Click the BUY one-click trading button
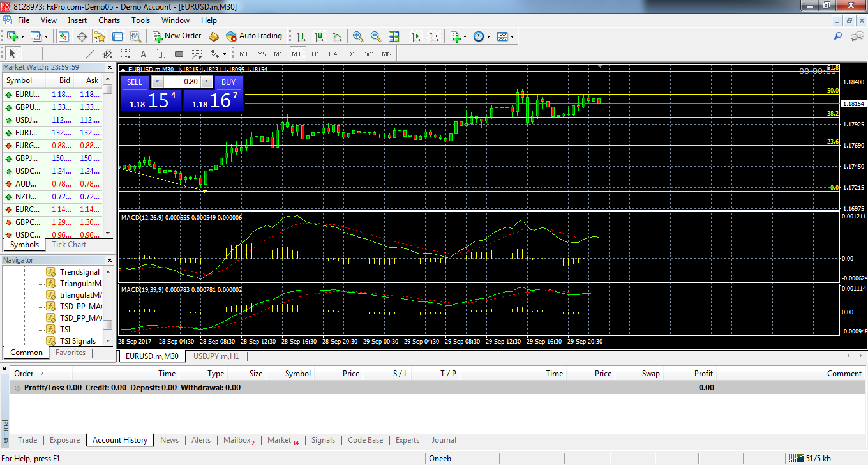 pos(228,82)
